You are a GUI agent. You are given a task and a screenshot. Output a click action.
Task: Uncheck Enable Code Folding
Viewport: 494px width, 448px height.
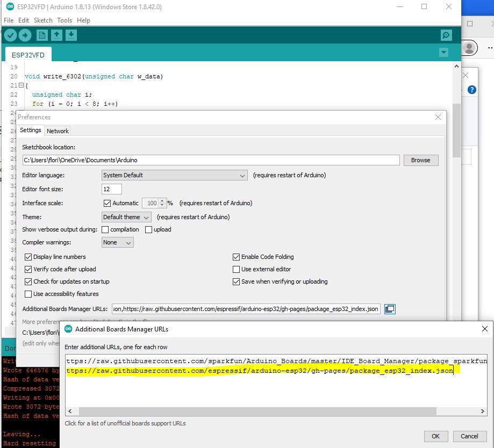pyautogui.click(x=235, y=257)
